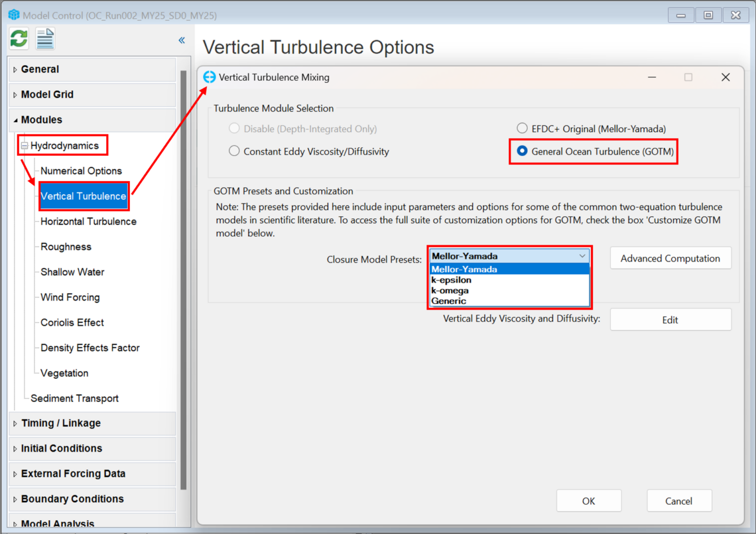Viewport: 756px width, 534px height.
Task: Confirm settings with OK
Action: tap(589, 501)
